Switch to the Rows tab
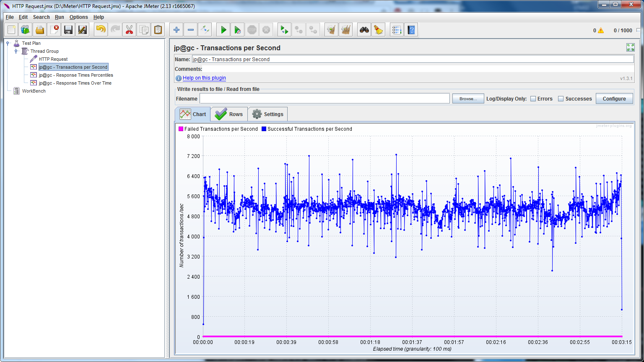This screenshot has width=644, height=362. click(229, 114)
